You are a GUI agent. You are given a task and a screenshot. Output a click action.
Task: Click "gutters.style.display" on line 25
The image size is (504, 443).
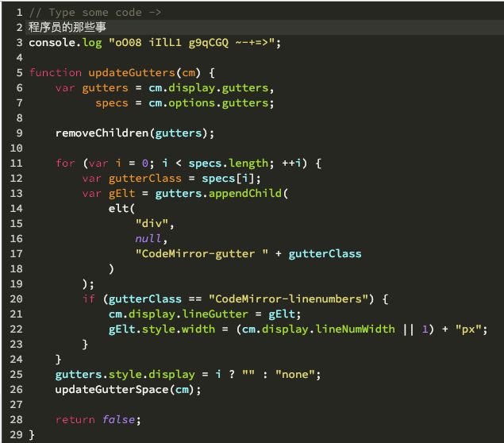[125, 375]
